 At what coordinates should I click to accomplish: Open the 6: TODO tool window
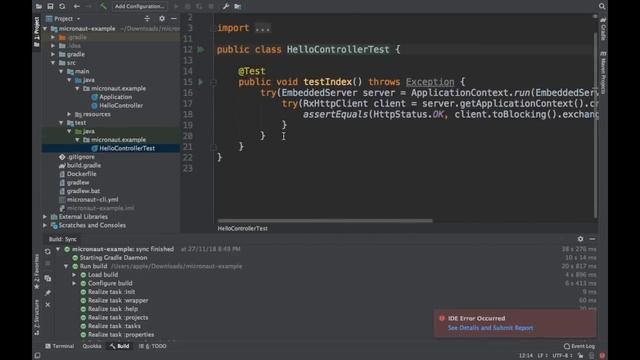point(153,346)
